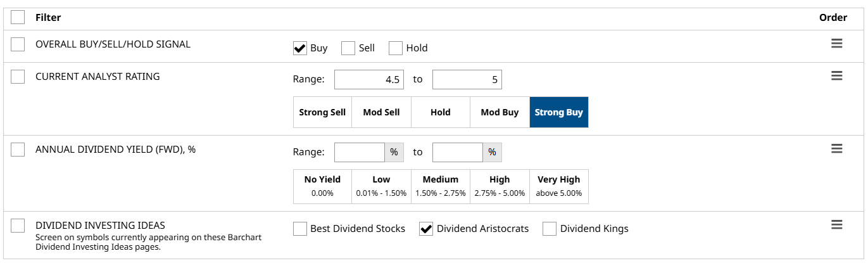Tick the Hold signal checkbox

coord(396,48)
